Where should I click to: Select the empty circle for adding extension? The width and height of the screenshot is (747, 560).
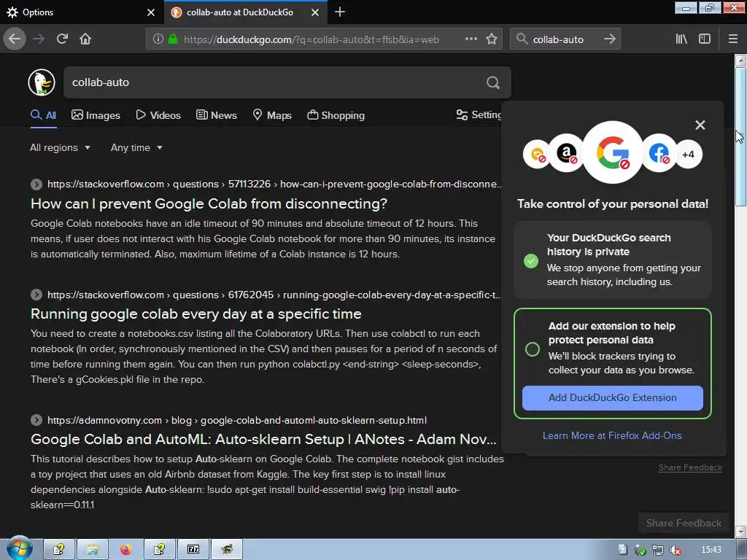(532, 349)
